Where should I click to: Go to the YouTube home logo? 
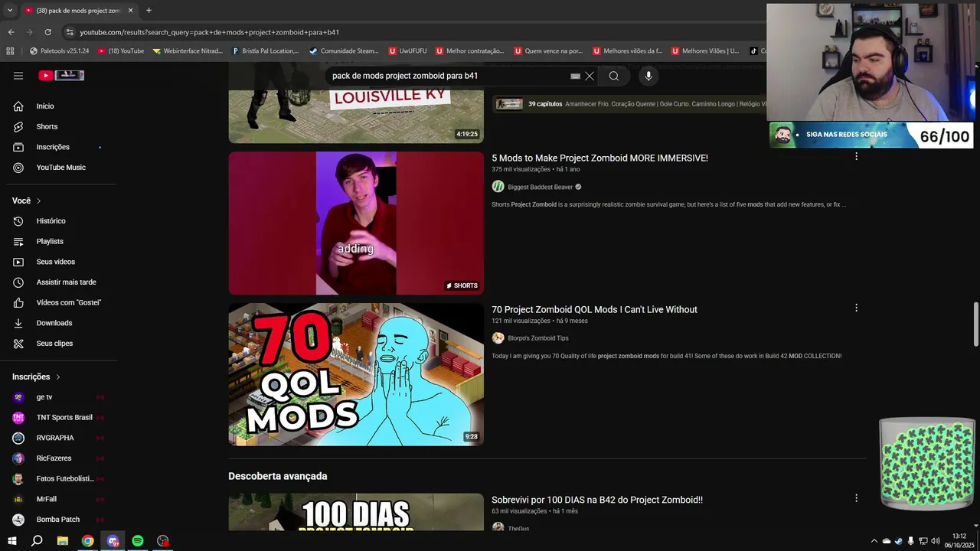click(60, 76)
